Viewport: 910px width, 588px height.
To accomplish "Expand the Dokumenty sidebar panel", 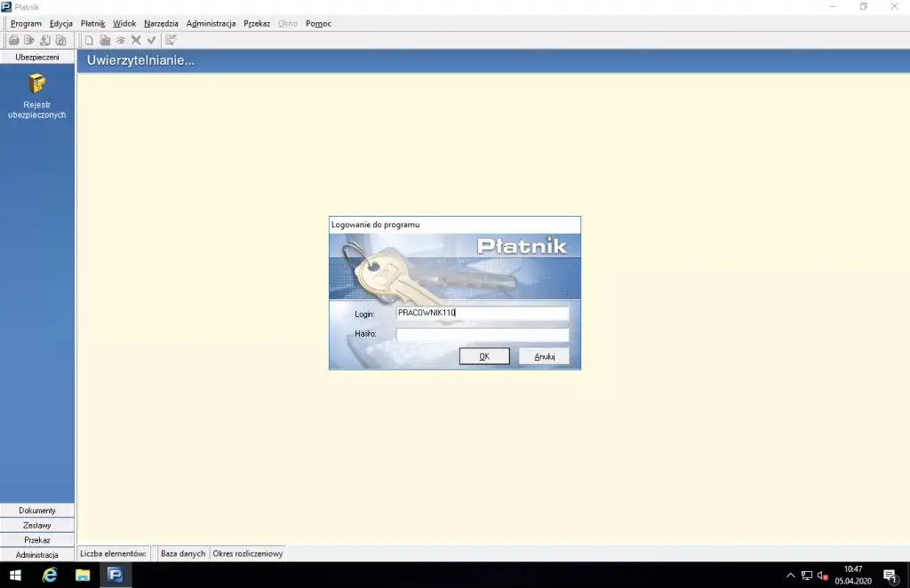I will click(37, 511).
